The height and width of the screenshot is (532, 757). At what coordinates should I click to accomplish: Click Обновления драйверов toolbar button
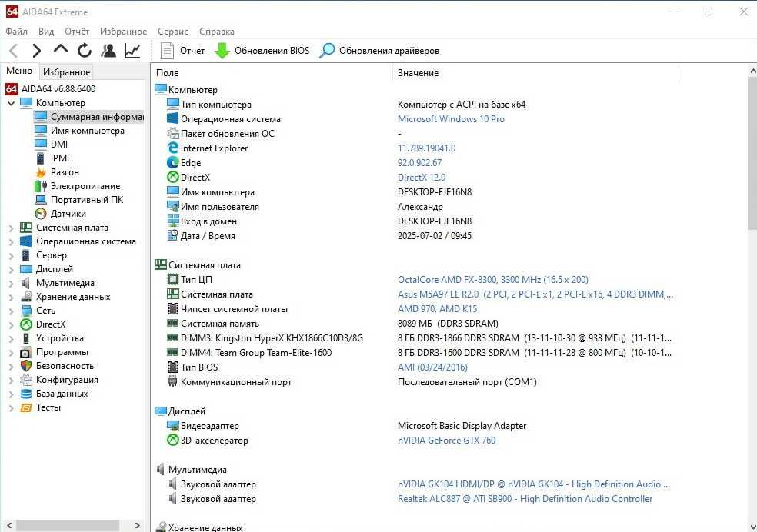(x=379, y=51)
